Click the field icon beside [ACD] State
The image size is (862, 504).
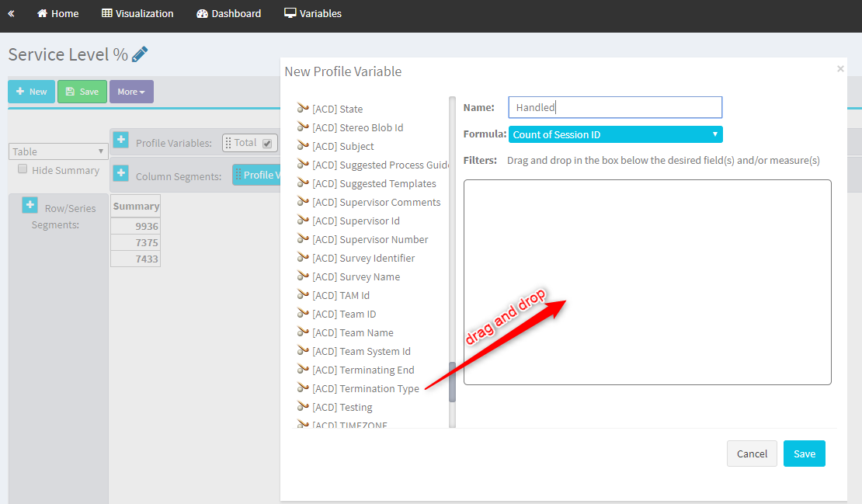point(303,108)
